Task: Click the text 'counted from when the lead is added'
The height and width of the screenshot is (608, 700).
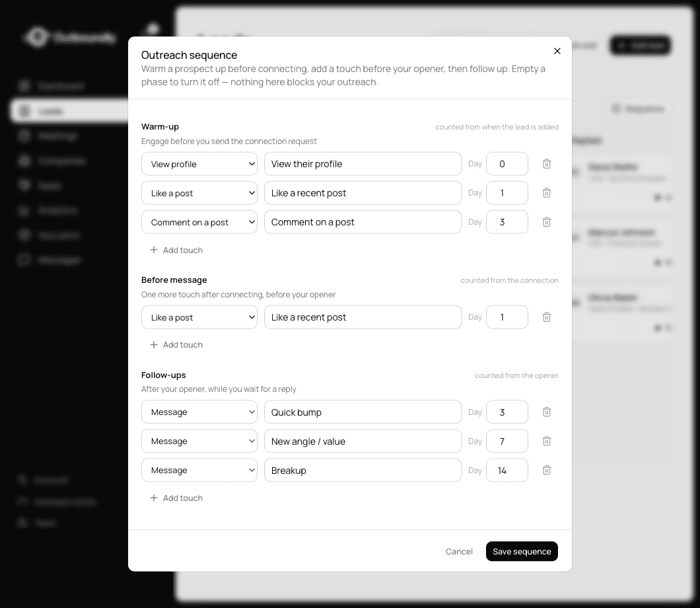Action: [x=497, y=128]
